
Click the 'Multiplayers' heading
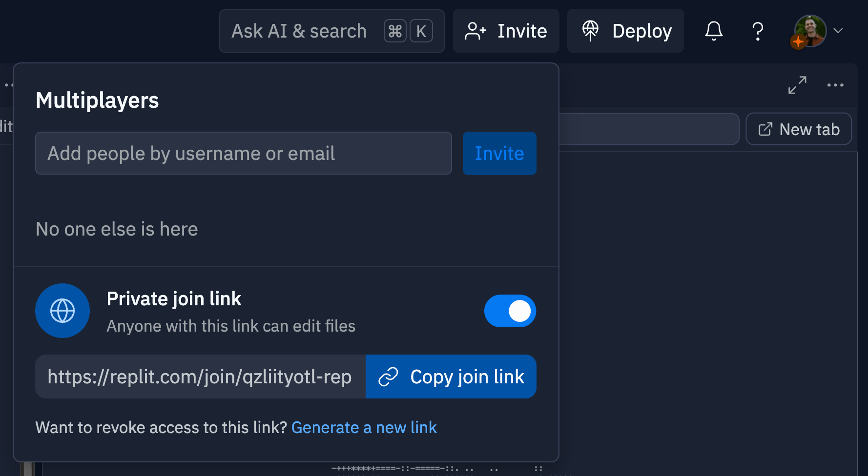(x=98, y=100)
